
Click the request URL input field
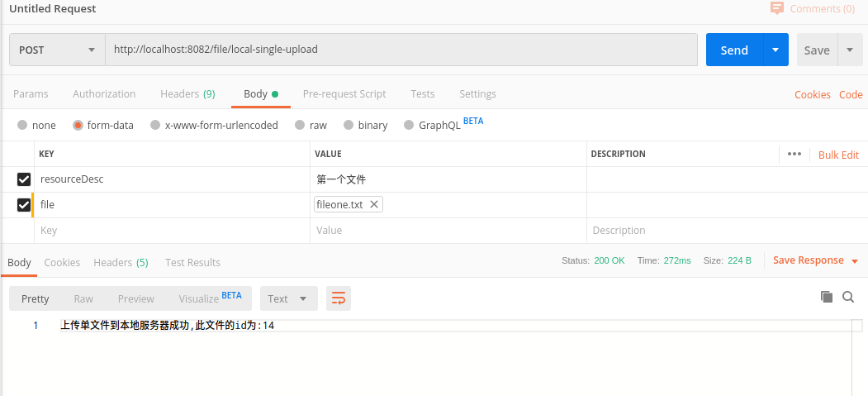coord(401,50)
